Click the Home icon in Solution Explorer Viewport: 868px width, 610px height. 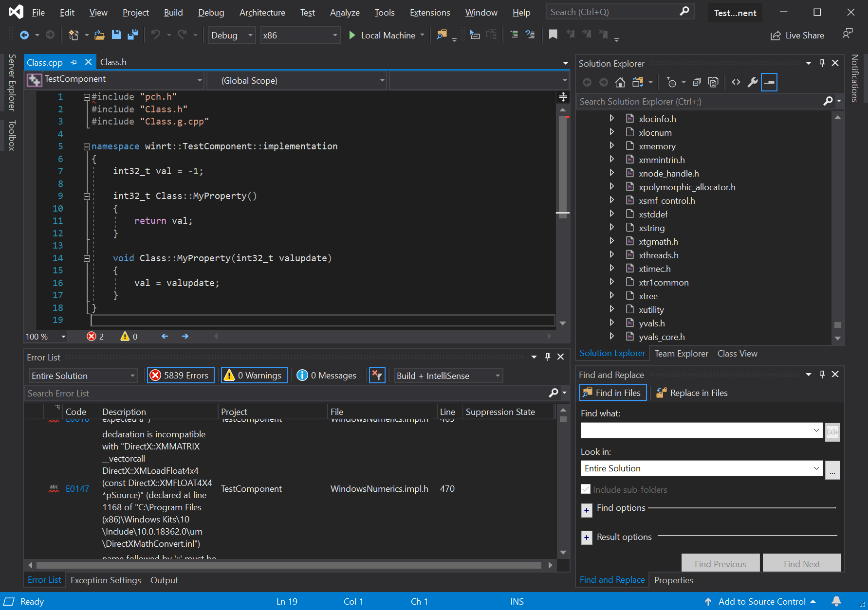(620, 83)
